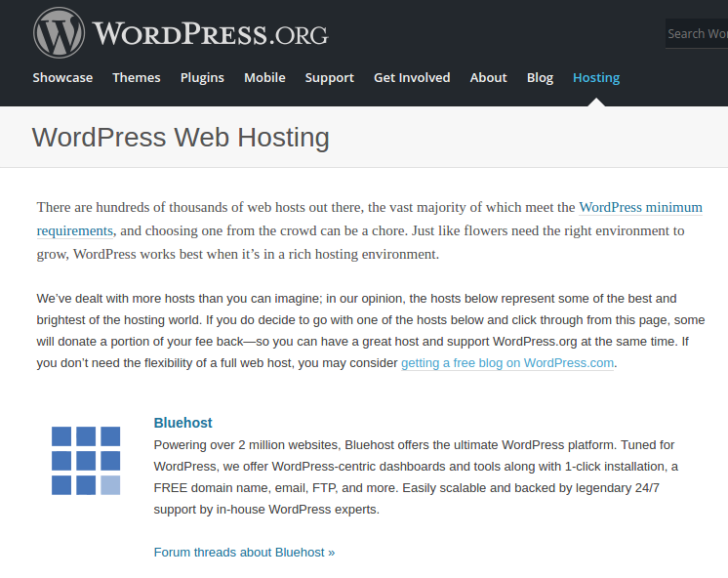
Task: Follow the WordPress minimum requirements link
Action: [x=640, y=208]
